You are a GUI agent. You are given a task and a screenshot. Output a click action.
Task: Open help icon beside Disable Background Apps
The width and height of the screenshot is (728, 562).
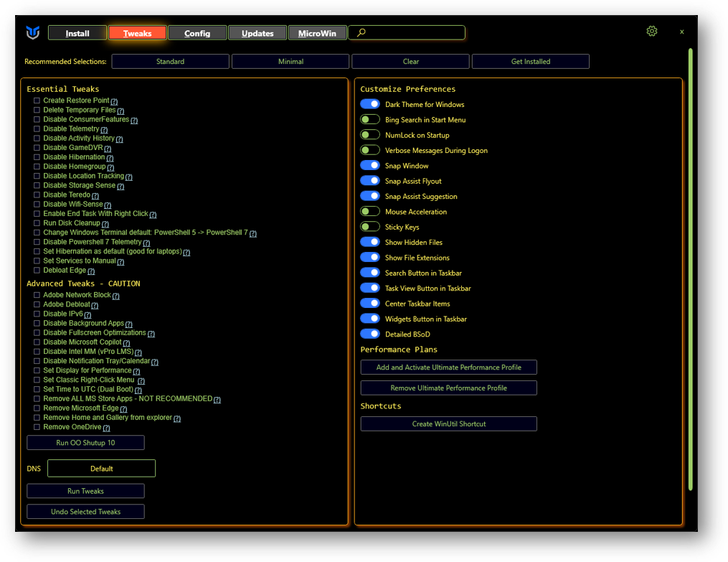[x=129, y=324]
